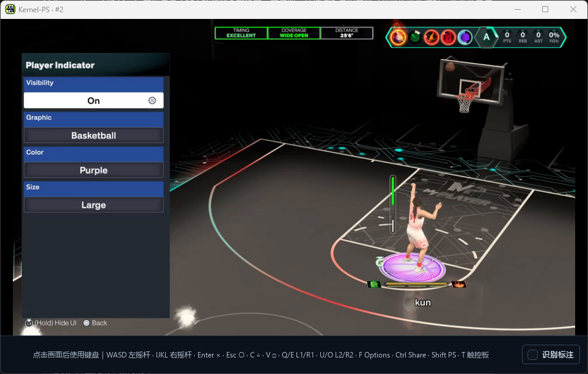Image resolution: width=588 pixels, height=374 pixels.
Task: Click the Gatorade cup icon beside player
Action: [380, 261]
